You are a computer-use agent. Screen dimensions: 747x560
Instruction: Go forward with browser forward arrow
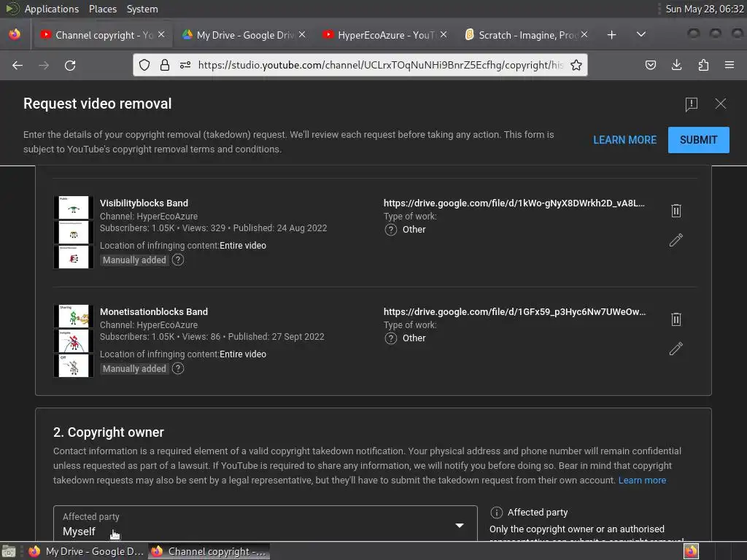point(44,65)
